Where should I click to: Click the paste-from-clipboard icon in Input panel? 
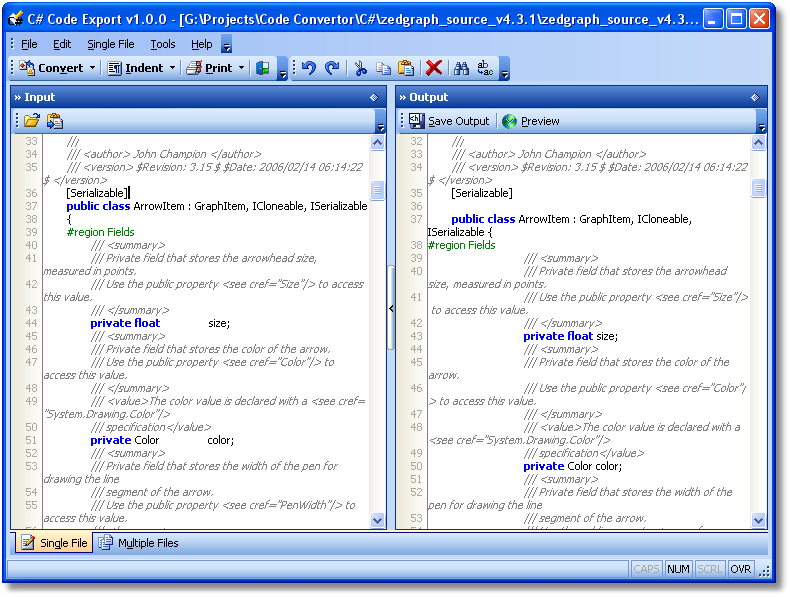(55, 121)
